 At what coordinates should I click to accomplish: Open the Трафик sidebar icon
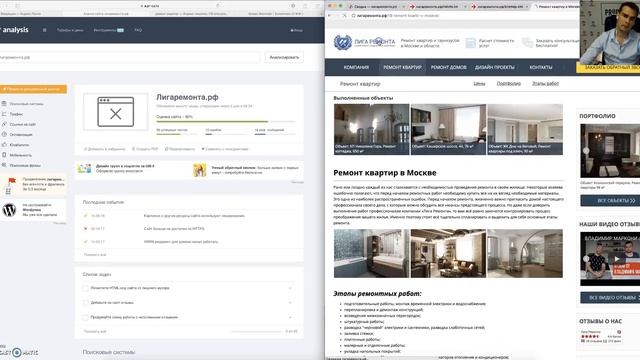pyautogui.click(x=4, y=114)
